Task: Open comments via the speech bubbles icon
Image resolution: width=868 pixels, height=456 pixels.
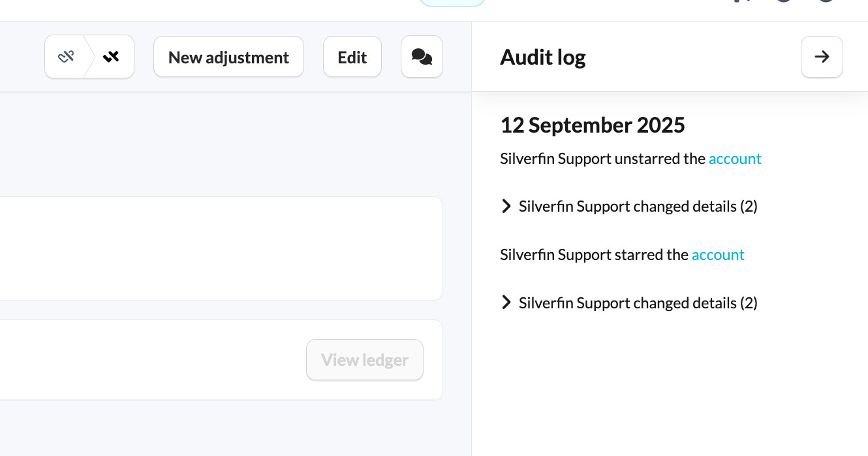Action: click(x=422, y=57)
